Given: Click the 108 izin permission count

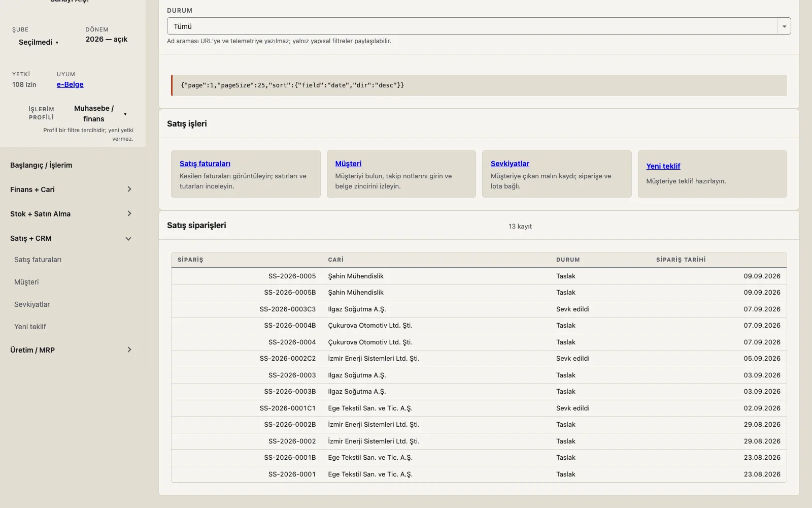Looking at the screenshot, I should click(x=24, y=84).
